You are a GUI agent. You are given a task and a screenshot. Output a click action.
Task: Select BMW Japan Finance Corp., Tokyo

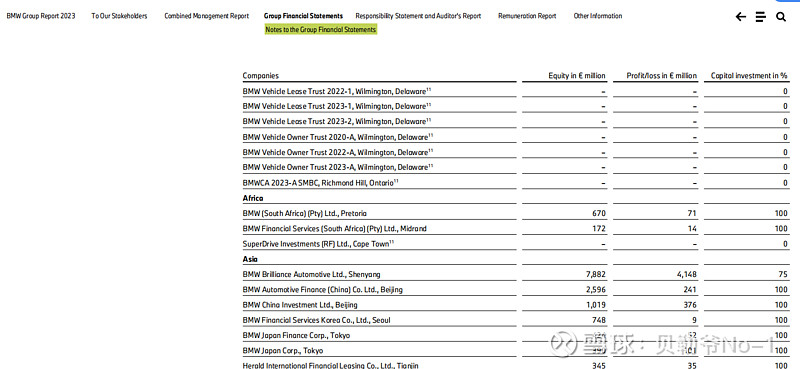(x=296, y=335)
